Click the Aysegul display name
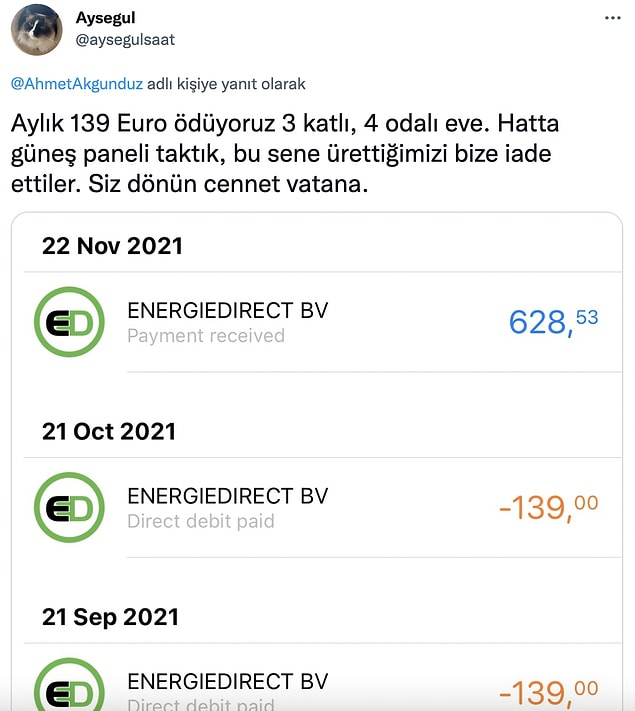635x711 pixels. (x=106, y=18)
